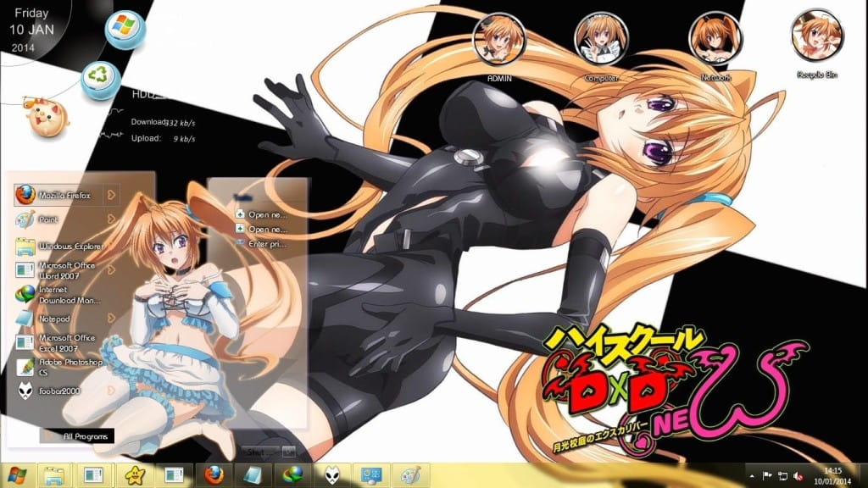Image resolution: width=868 pixels, height=488 pixels.
Task: Open the taskbar clock showing 14:15
Action: 832,476
